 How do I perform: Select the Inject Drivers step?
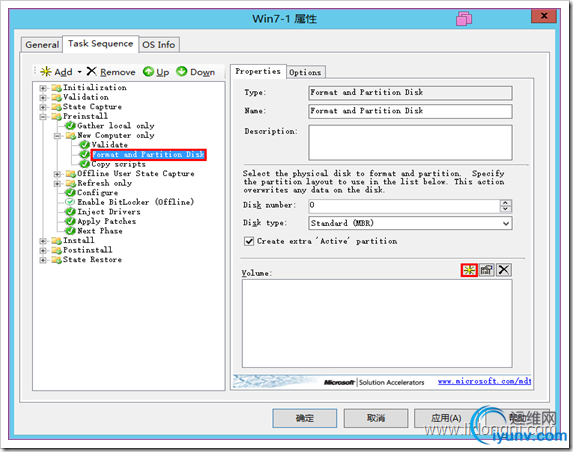click(109, 212)
